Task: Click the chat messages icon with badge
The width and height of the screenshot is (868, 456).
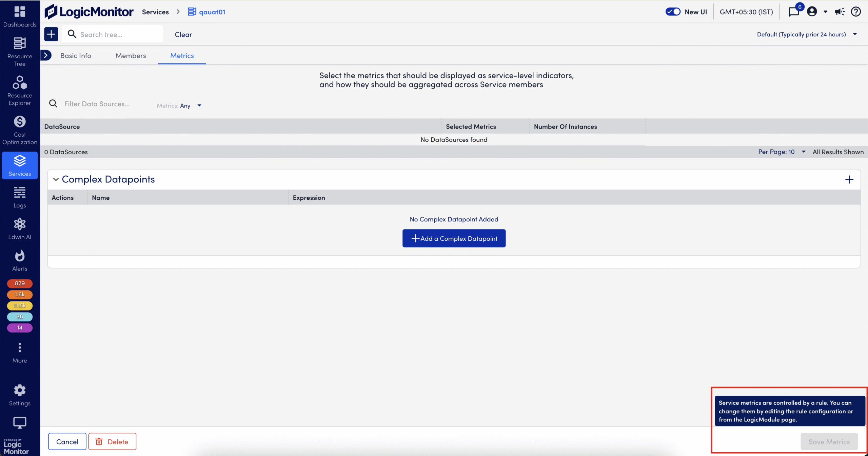Action: click(x=794, y=12)
